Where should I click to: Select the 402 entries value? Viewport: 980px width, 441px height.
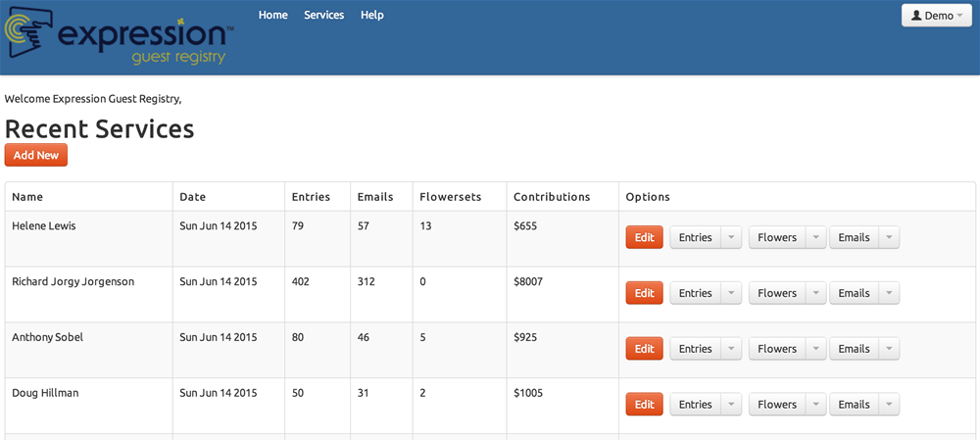pyautogui.click(x=300, y=281)
